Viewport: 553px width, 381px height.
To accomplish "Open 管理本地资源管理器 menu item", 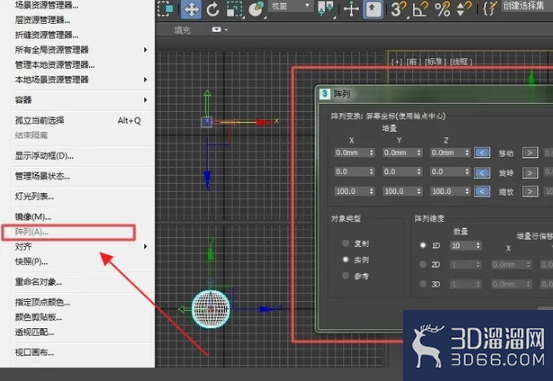I will 55,65.
